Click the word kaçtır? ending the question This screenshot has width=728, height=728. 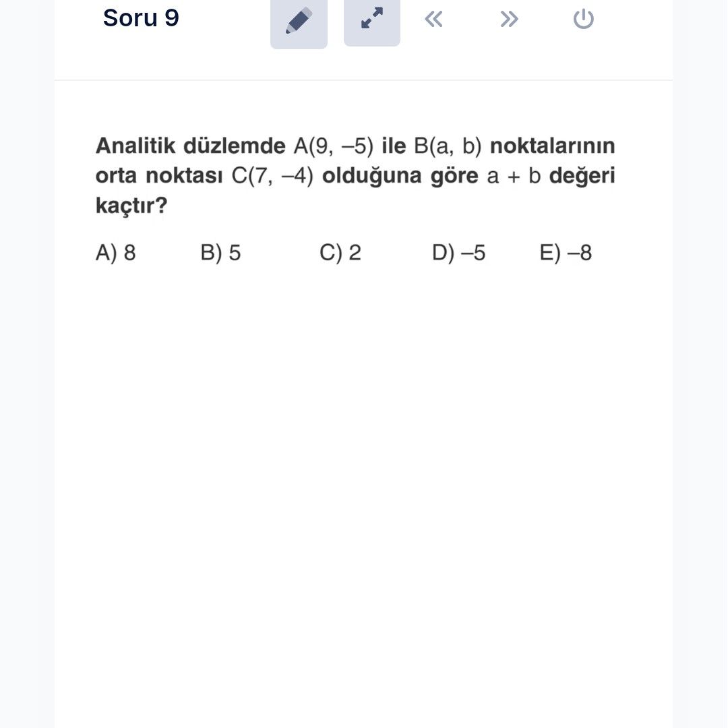click(x=131, y=206)
